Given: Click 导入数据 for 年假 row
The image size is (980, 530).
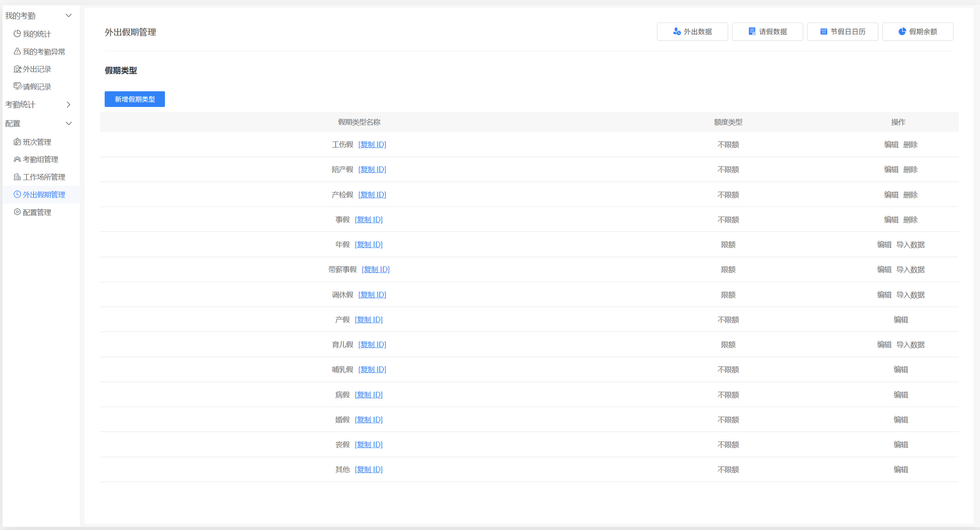Looking at the screenshot, I should point(910,245).
